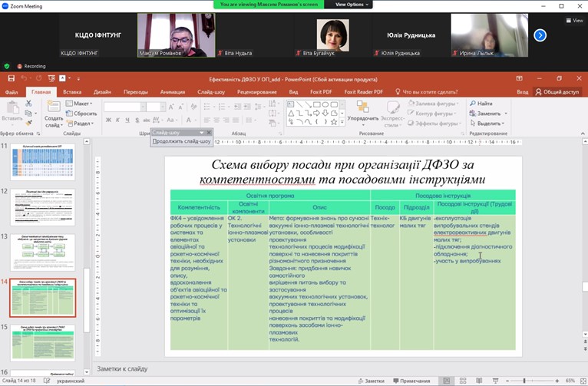Viewport: 588px width, 386px height.
Task: Click Zoom View layout button
Action: (574, 21)
